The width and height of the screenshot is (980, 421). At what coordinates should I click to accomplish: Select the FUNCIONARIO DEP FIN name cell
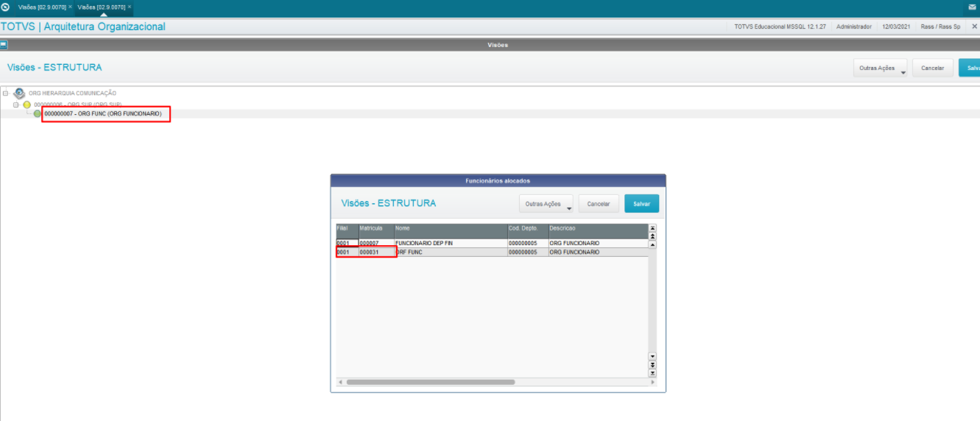click(x=451, y=243)
